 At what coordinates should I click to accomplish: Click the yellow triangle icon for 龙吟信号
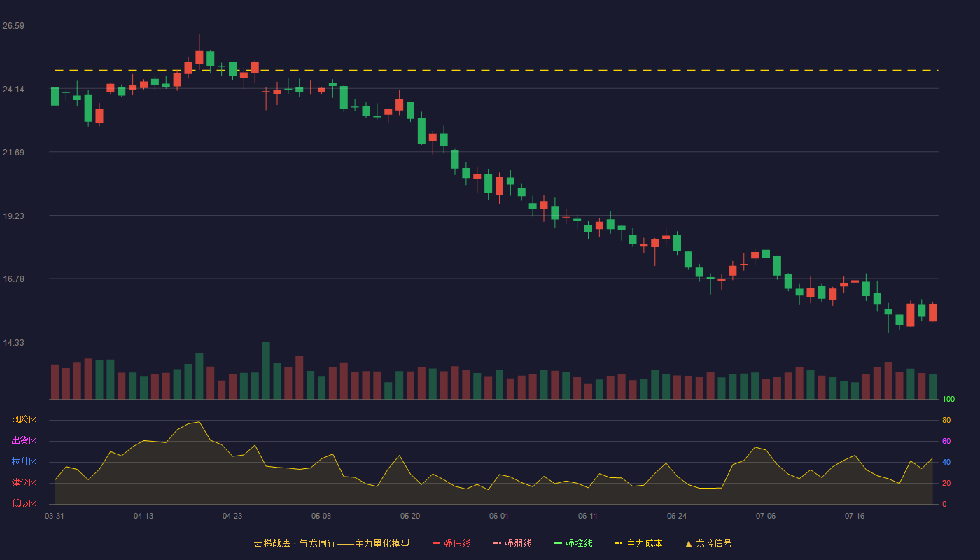(688, 543)
